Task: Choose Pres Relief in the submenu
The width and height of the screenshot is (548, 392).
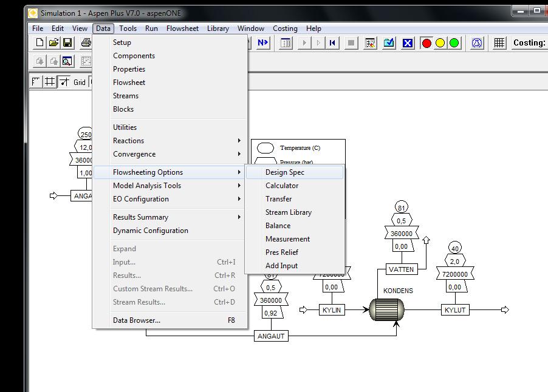Action: tap(295, 252)
